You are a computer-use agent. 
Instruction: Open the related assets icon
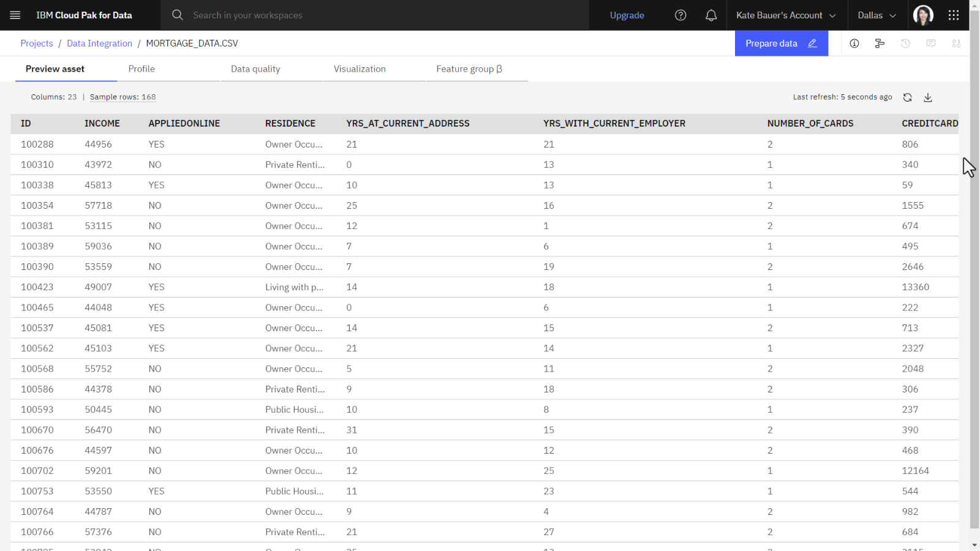tap(956, 43)
